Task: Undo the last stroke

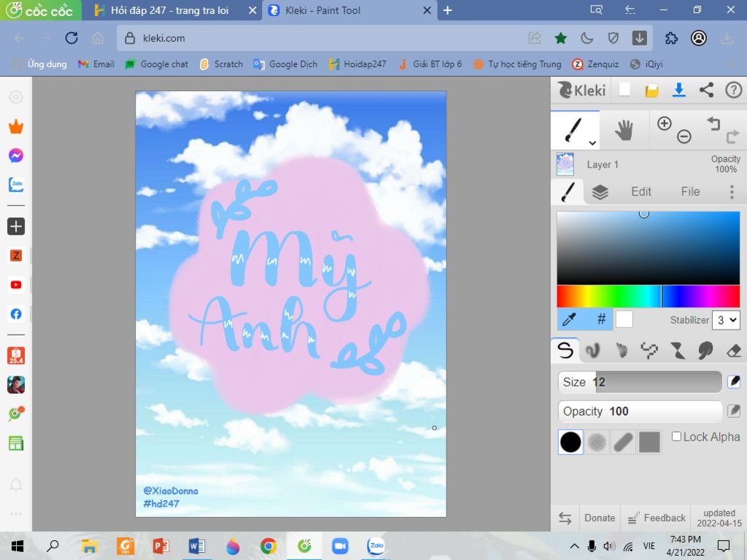Action: tap(713, 123)
